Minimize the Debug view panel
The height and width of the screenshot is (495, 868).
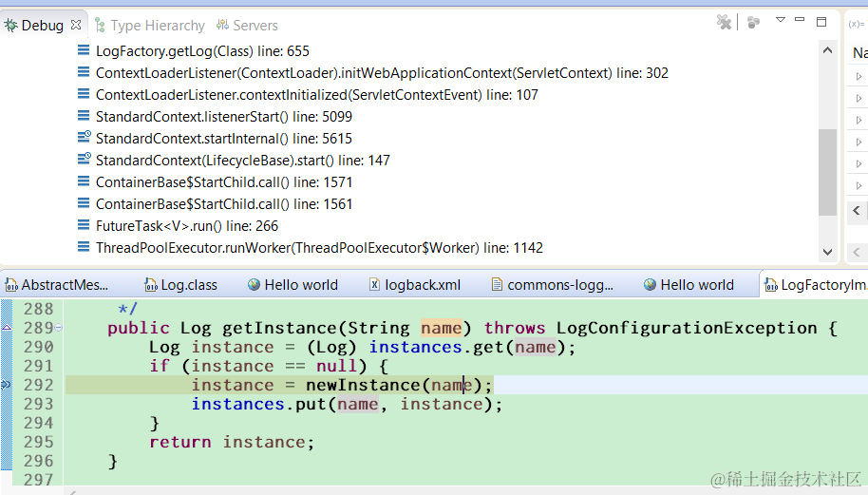[800, 20]
